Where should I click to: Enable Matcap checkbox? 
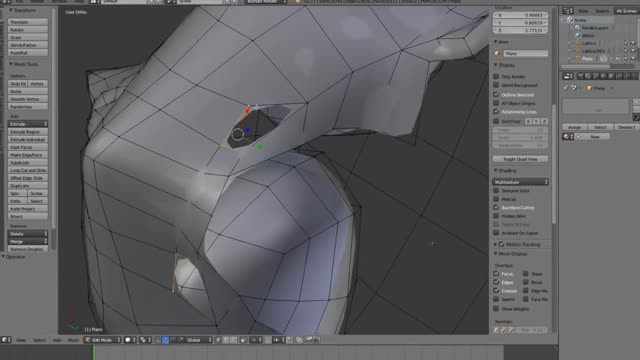[496, 199]
